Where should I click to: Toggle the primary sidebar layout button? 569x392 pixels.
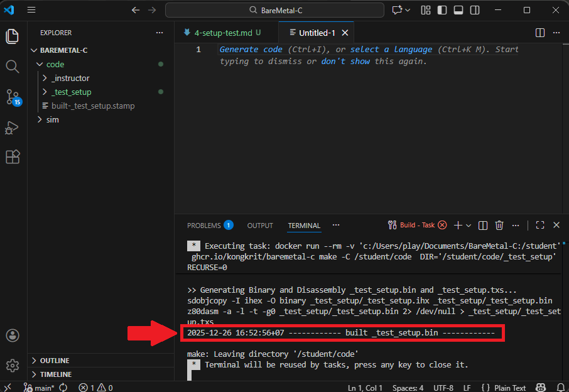click(x=442, y=10)
